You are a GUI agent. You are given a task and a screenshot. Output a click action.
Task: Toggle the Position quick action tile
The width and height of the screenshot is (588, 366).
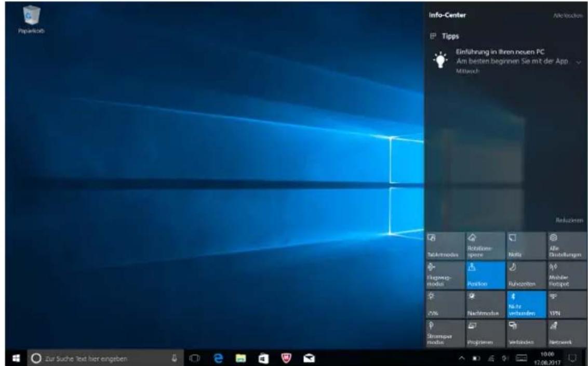[x=486, y=275]
